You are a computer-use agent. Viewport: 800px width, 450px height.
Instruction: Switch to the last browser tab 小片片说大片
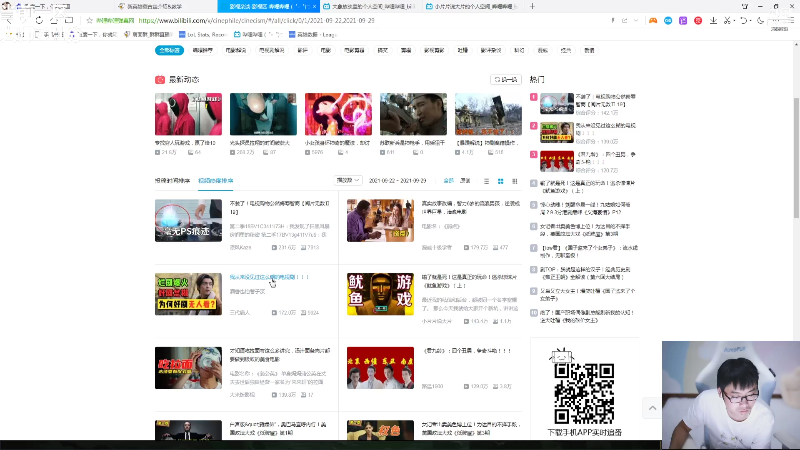[472, 6]
